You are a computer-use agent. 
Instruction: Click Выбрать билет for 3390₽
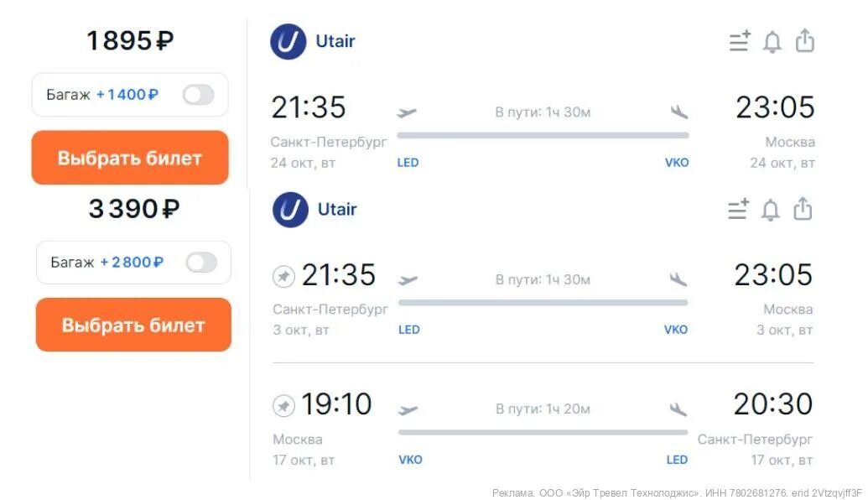click(x=133, y=325)
